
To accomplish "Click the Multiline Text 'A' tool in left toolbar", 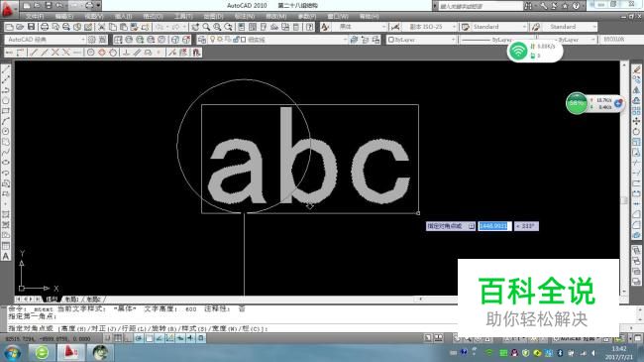I will 6,256.
